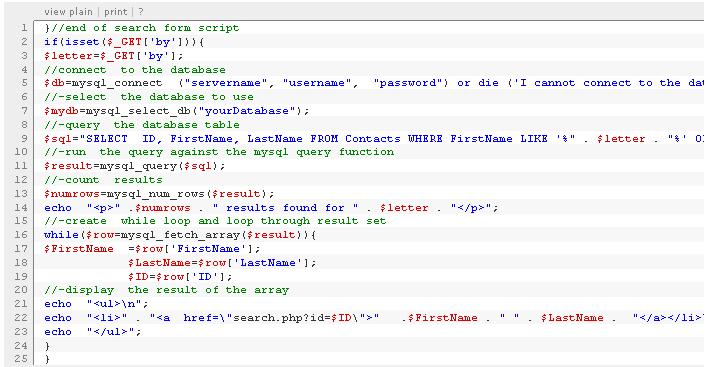Click the $letter=$_GET['by'] line

tap(114, 56)
